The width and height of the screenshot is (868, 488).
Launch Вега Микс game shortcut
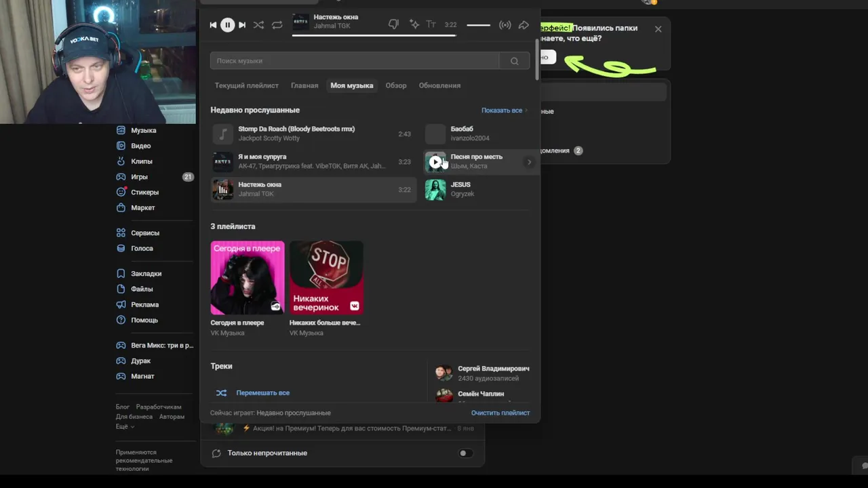(155, 346)
